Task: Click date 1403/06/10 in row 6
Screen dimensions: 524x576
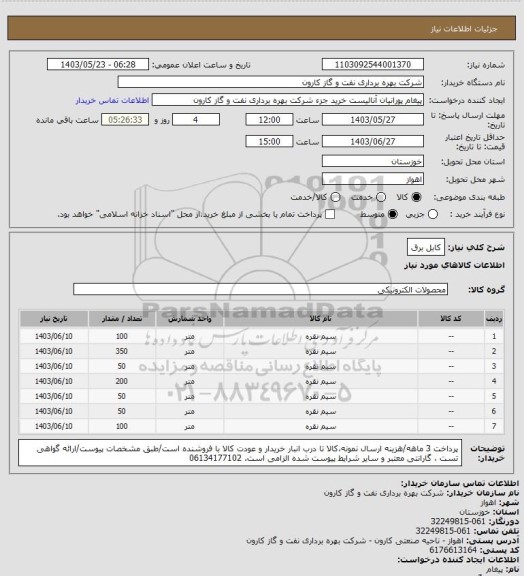Action: 54,411
